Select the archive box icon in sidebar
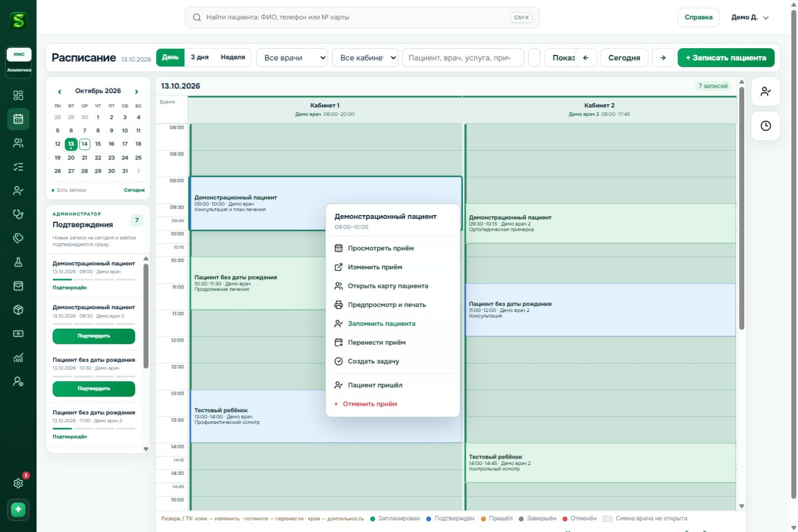 (x=18, y=286)
